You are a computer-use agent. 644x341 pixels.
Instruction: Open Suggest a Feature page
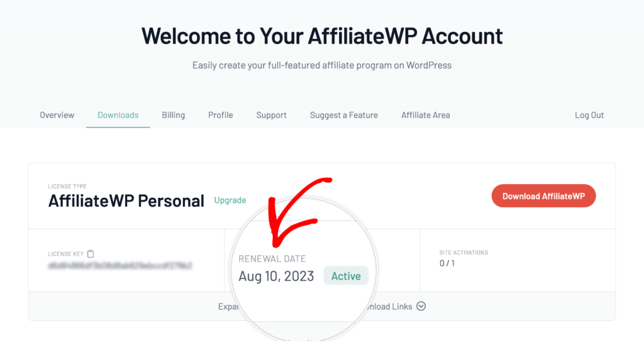click(x=344, y=115)
